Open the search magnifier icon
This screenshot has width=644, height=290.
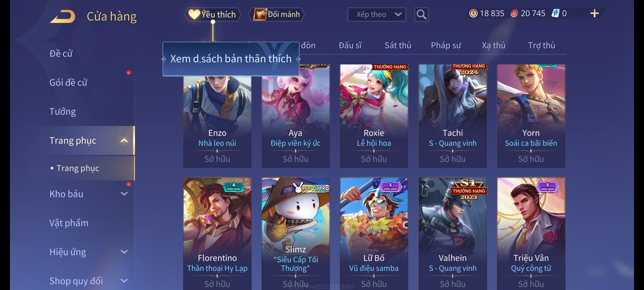point(421,15)
